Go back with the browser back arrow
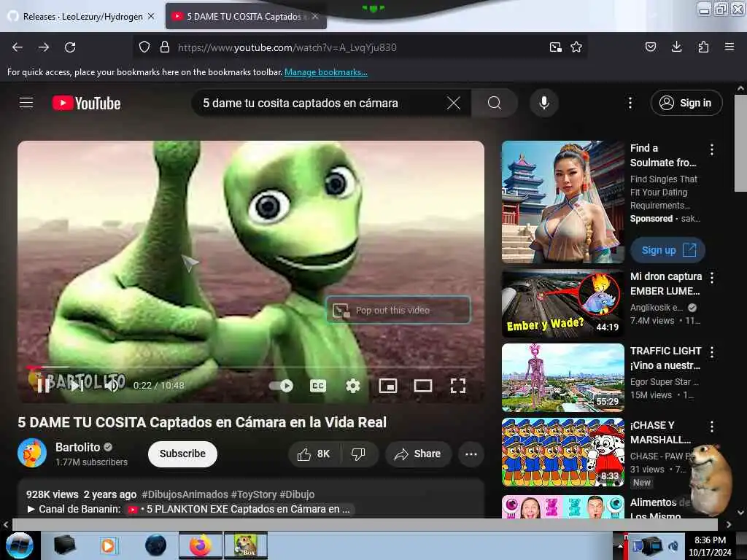Image resolution: width=747 pixels, height=560 pixels. [18, 47]
